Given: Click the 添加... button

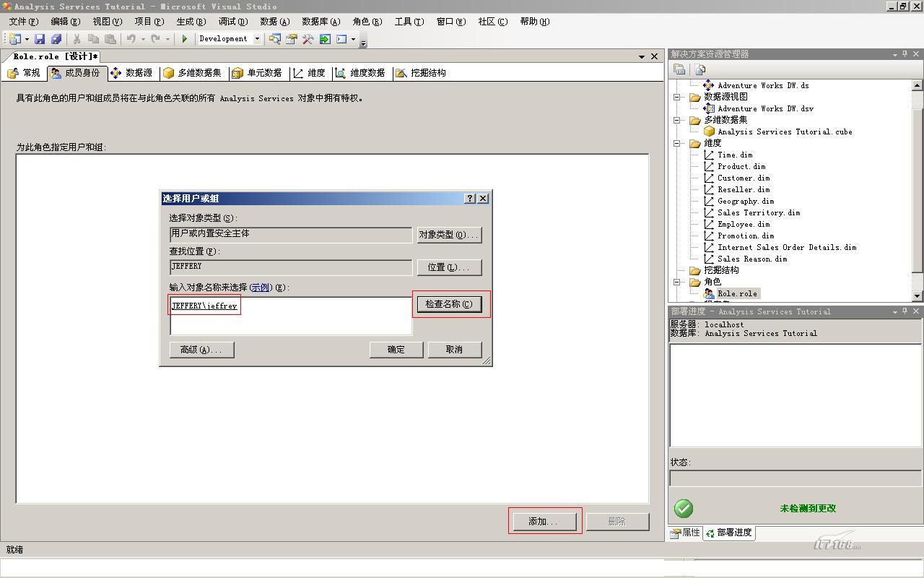Looking at the screenshot, I should [544, 522].
